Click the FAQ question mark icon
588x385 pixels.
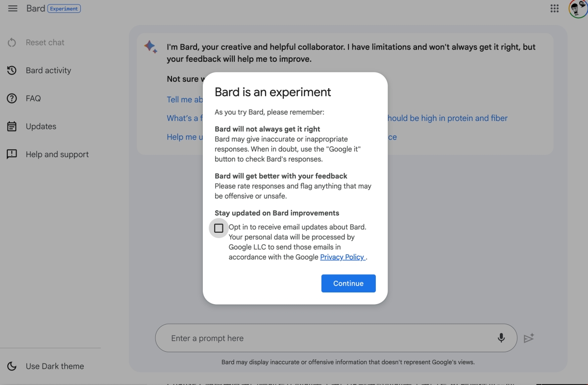tap(12, 98)
